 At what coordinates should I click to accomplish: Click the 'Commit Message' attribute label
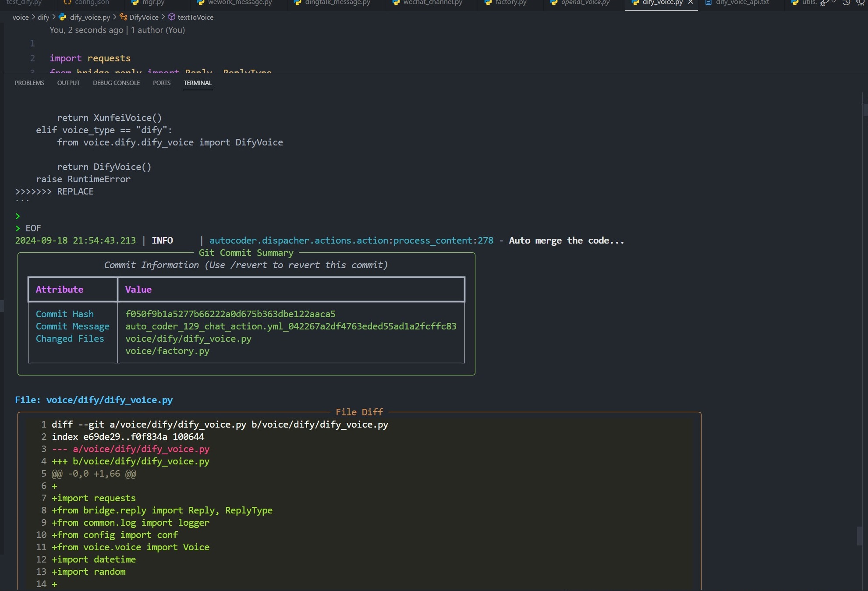[x=73, y=326]
